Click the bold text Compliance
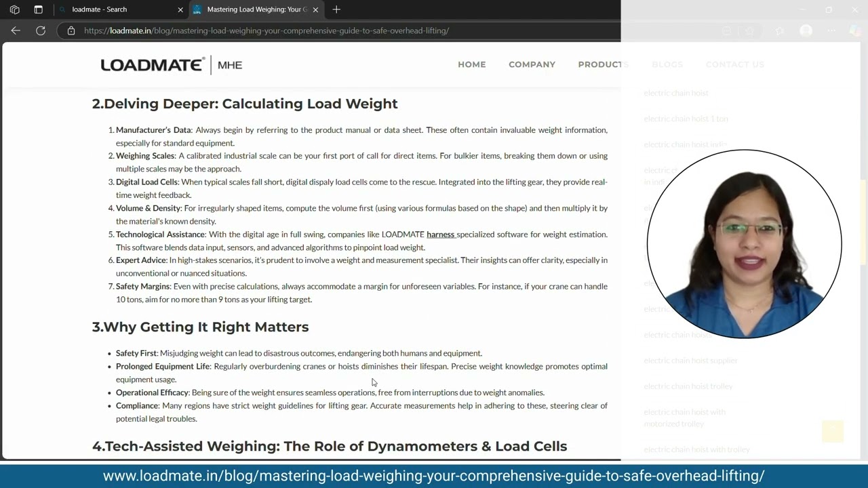Screen dimensions: 868x488 [x=137, y=406]
